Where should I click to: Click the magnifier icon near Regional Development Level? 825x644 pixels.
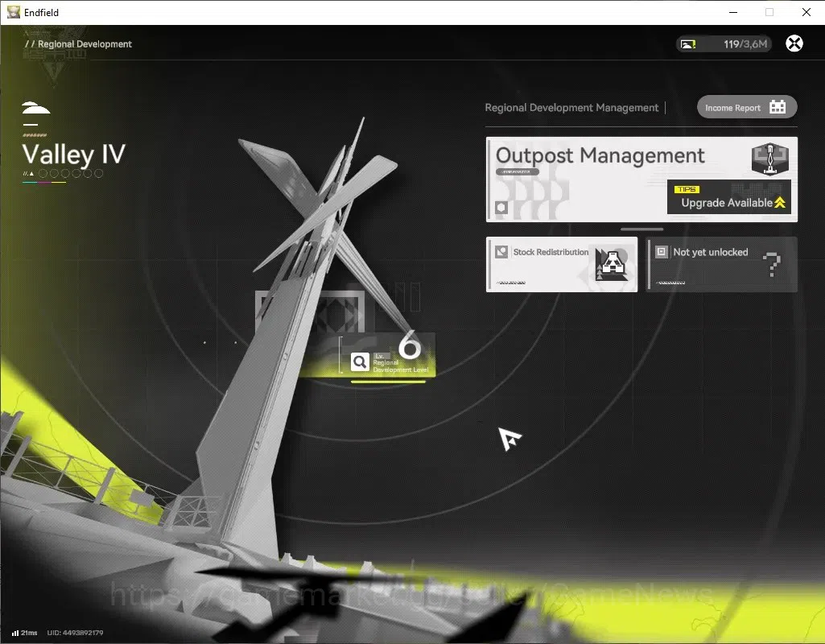(360, 362)
